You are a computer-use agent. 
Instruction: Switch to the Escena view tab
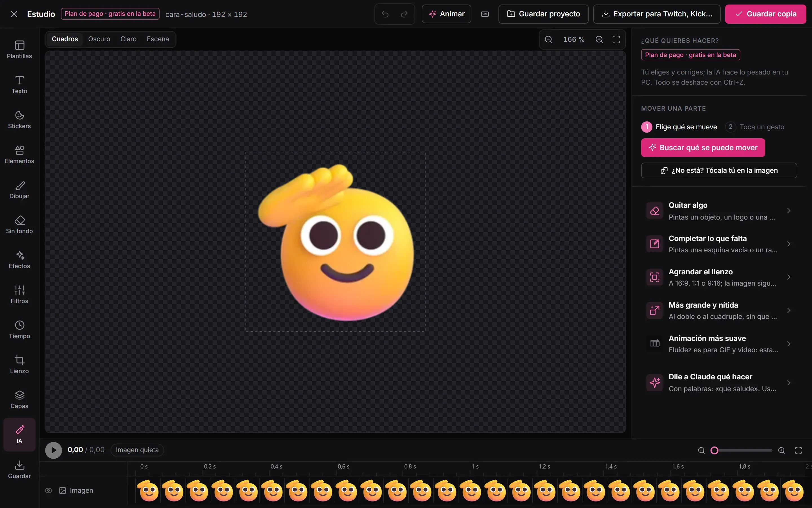pyautogui.click(x=158, y=39)
